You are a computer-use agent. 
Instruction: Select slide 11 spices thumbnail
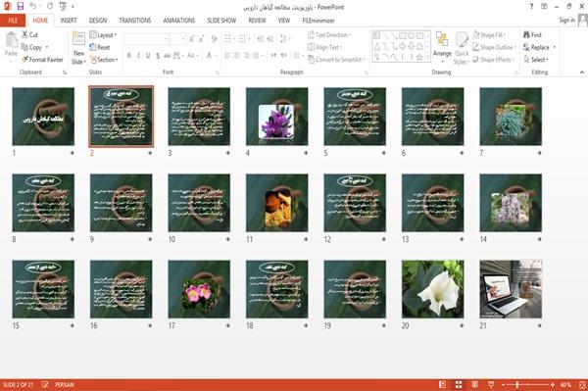276,203
